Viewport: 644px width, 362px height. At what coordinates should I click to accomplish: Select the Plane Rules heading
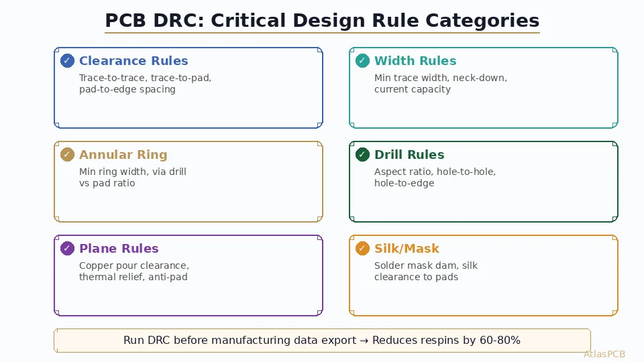(x=119, y=248)
